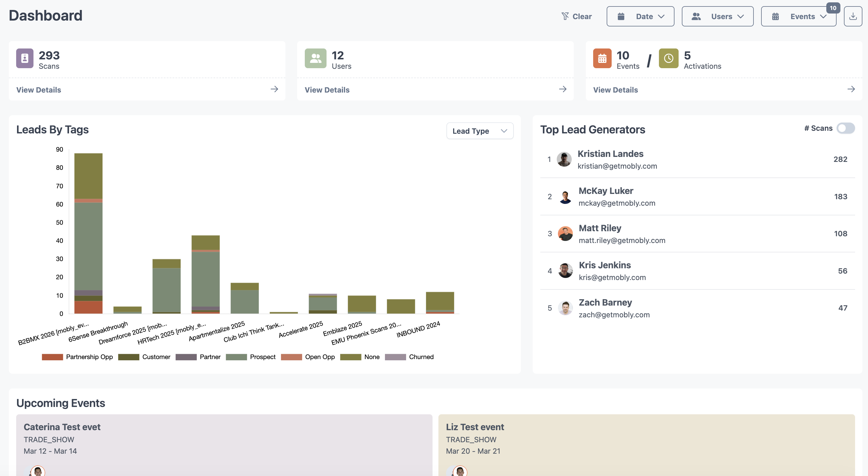Open the Users filter dropdown
Screen dimensions: 868x476
coord(717,16)
